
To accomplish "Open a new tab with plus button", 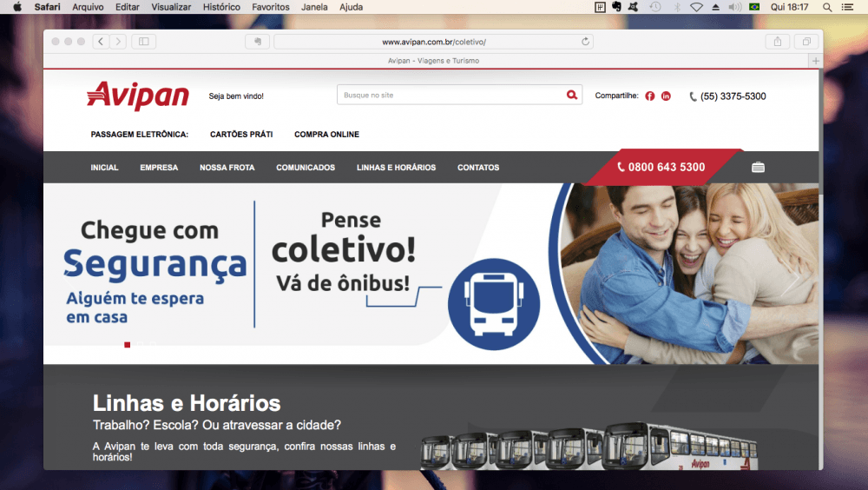I will 815,61.
